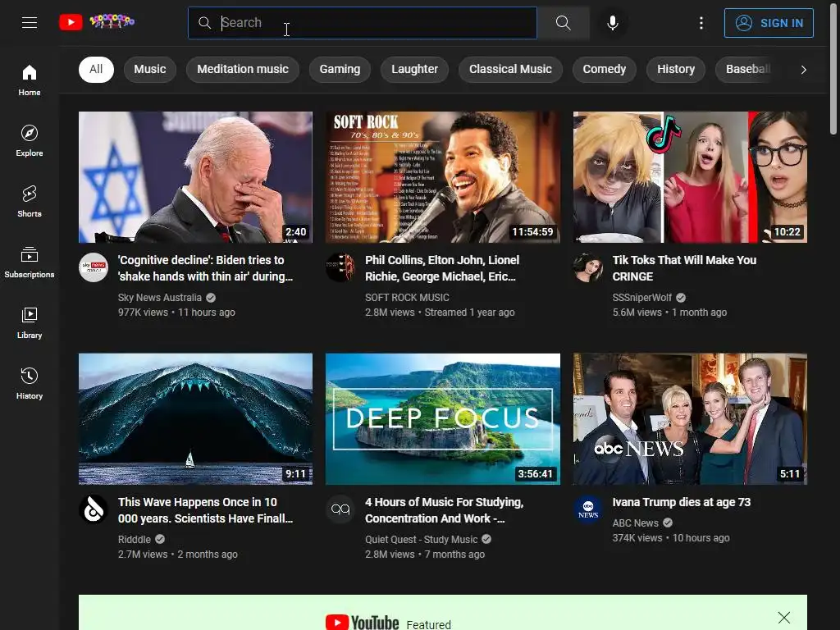Select the Laughter filter chip
The height and width of the screenshot is (630, 840).
coord(414,69)
